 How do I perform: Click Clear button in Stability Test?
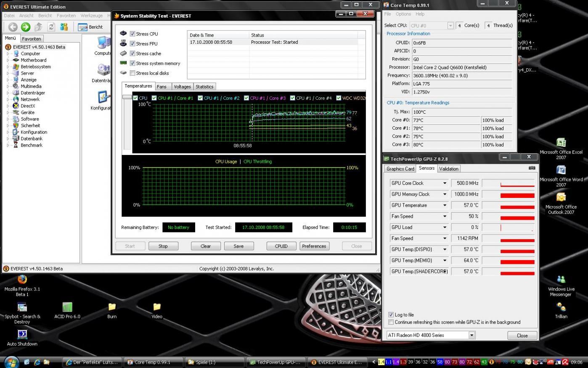(x=206, y=246)
